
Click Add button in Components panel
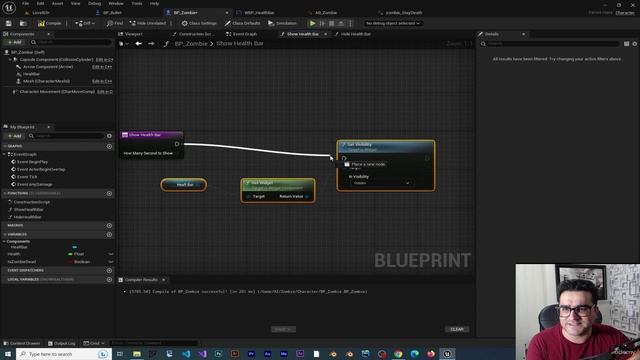pos(15,42)
